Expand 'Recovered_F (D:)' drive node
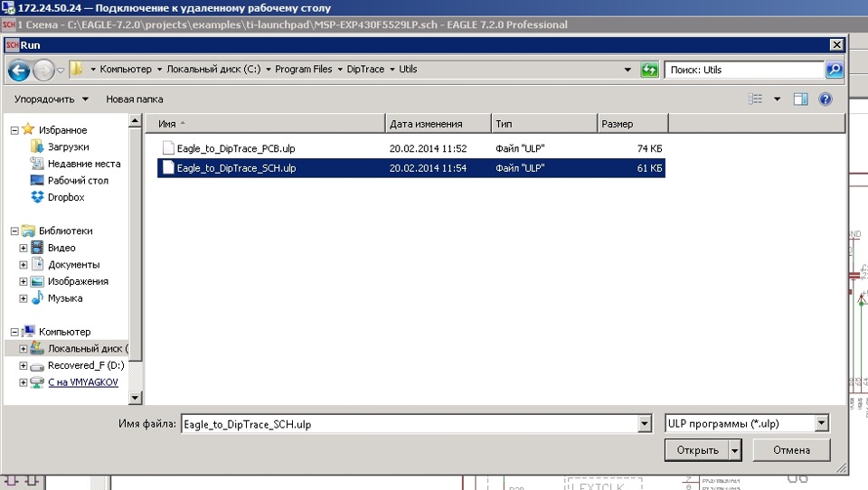868x490 pixels. coord(24,365)
